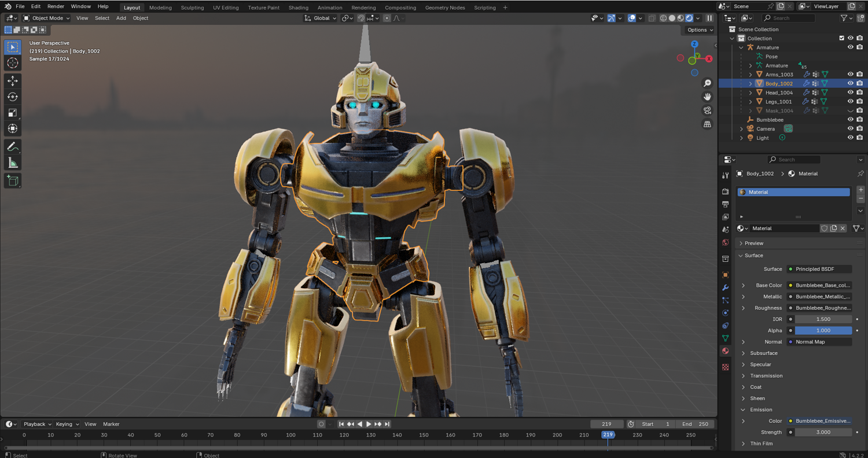Toggle X-ray mode in viewport header
This screenshot has height=458, width=868.
[652, 18]
